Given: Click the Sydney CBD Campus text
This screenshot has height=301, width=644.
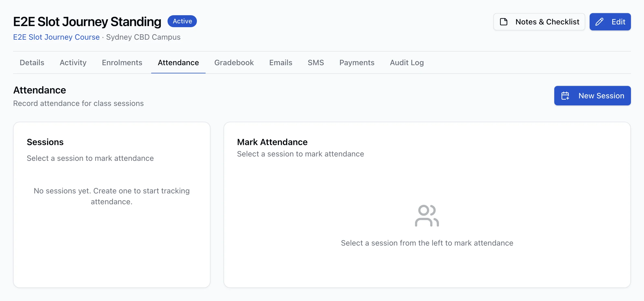Looking at the screenshot, I should pos(143,37).
